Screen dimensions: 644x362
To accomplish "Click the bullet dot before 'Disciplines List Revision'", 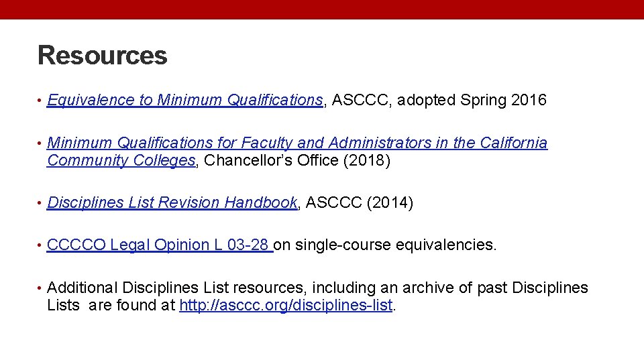I will pos(41,203).
